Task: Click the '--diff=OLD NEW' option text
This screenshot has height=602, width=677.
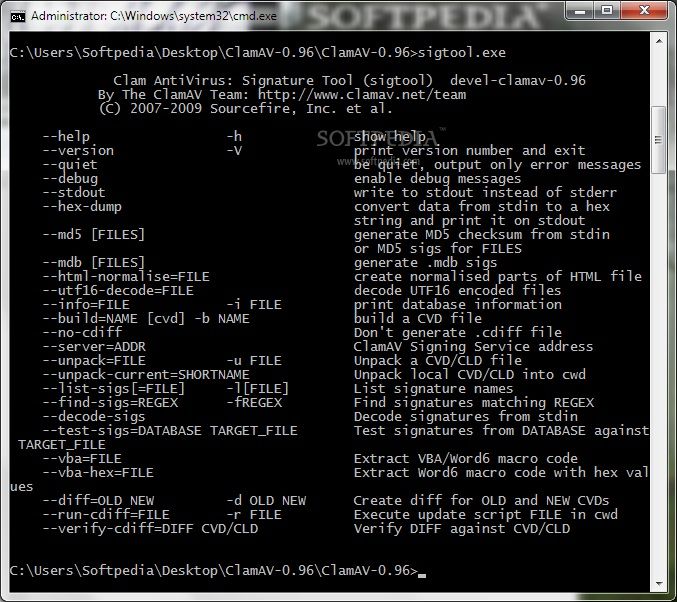Action: (98, 501)
